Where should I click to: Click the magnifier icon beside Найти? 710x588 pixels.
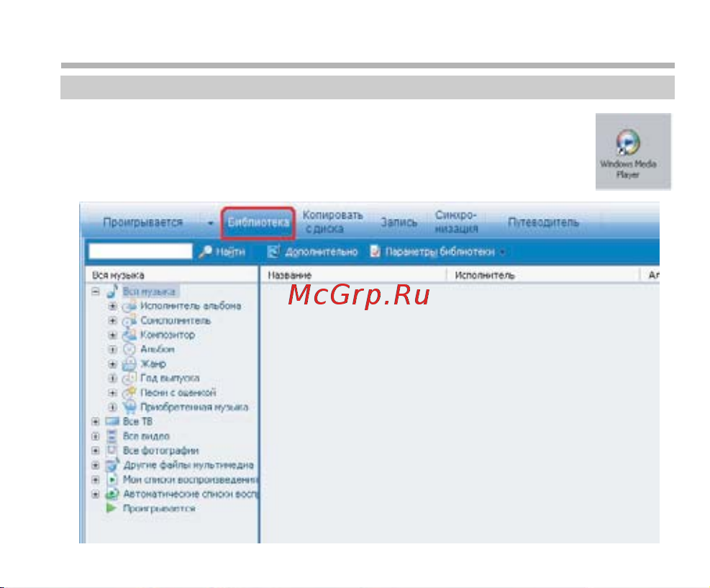(x=205, y=251)
